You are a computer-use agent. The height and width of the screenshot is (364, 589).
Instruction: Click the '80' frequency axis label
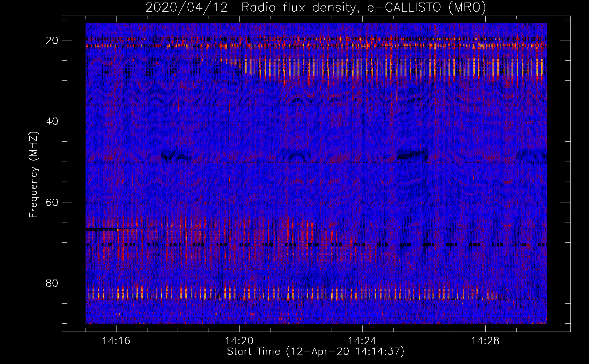pos(52,283)
